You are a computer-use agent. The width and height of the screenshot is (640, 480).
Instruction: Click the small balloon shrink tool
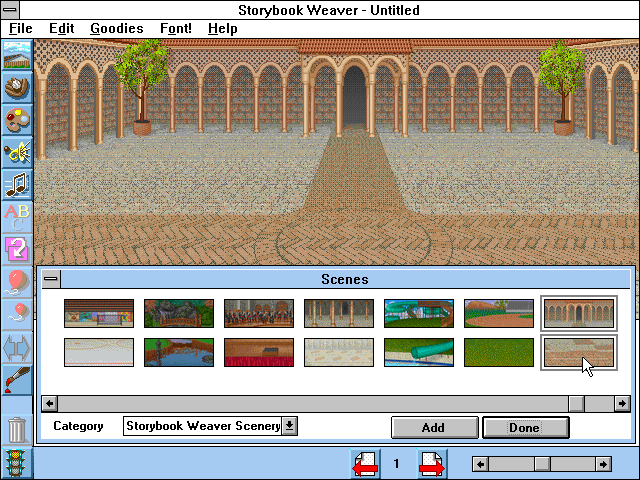tap(17, 315)
